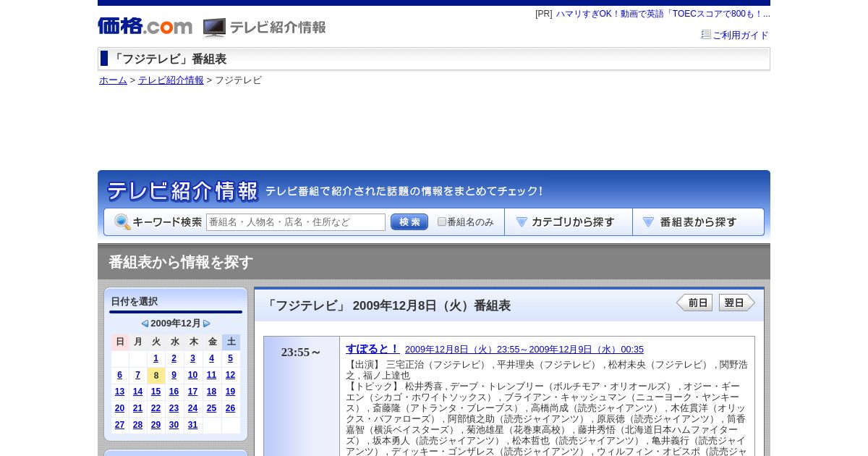Select December 14 in calendar

pyautogui.click(x=137, y=392)
